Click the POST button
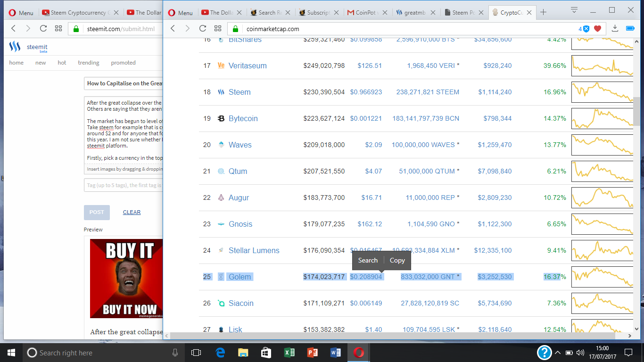The image size is (644, 362). (97, 212)
